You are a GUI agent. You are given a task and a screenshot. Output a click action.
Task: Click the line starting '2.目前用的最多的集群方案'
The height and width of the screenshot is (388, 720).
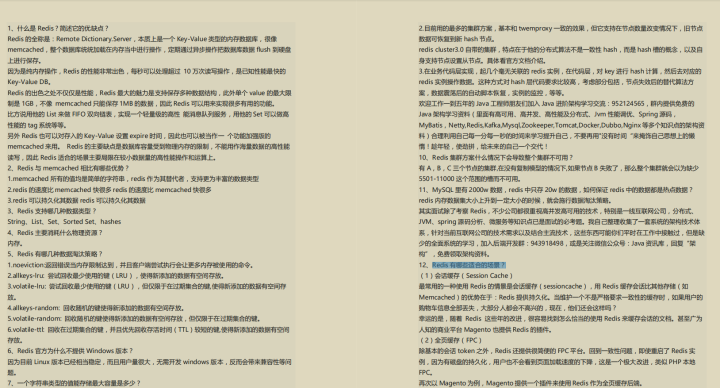pyautogui.click(x=561, y=28)
